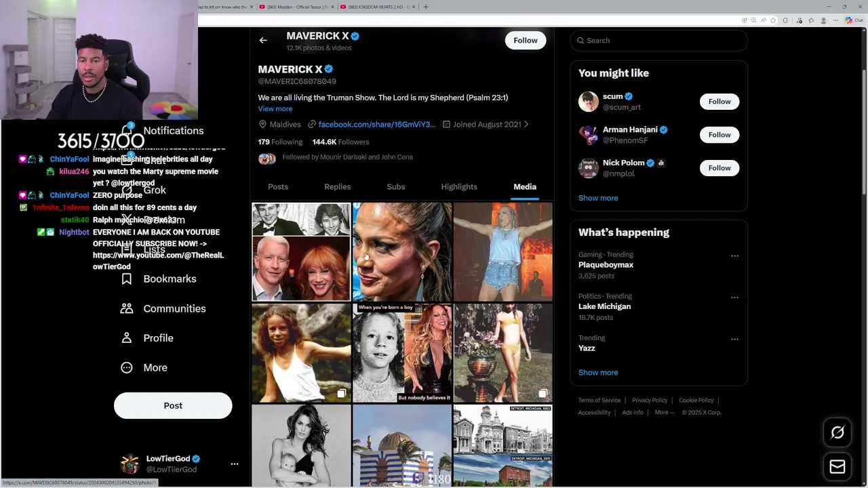
Task: View 144.6K Followers list
Action: click(x=341, y=142)
